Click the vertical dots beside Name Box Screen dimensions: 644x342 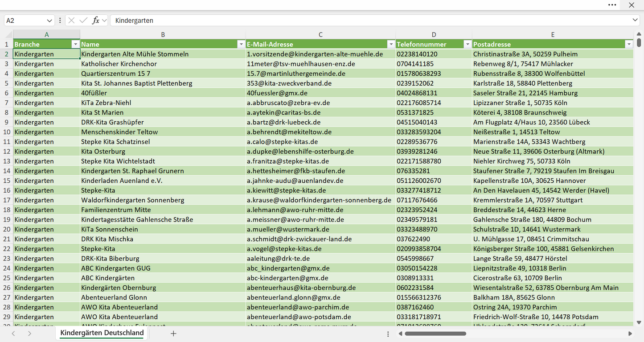(x=60, y=21)
